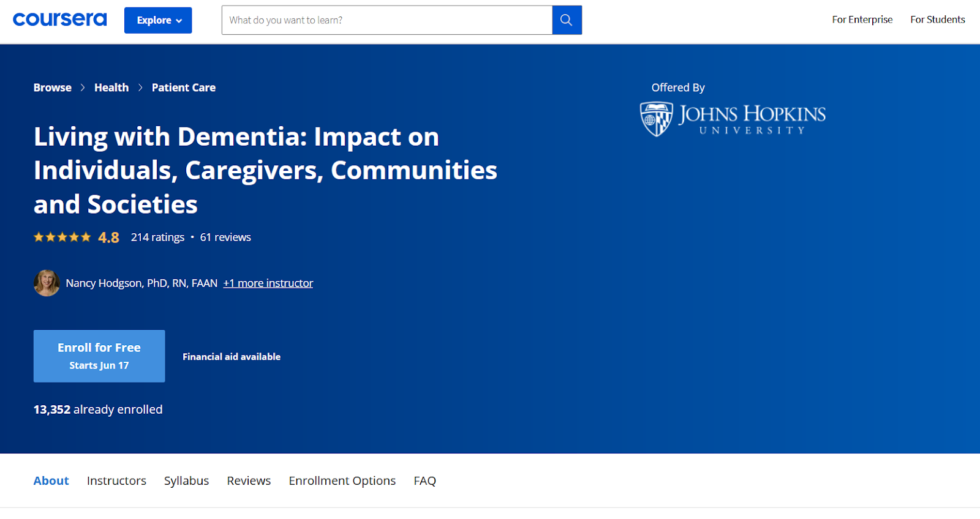980x519 pixels.
Task: Click the magnifying glass search button
Action: 567,20
